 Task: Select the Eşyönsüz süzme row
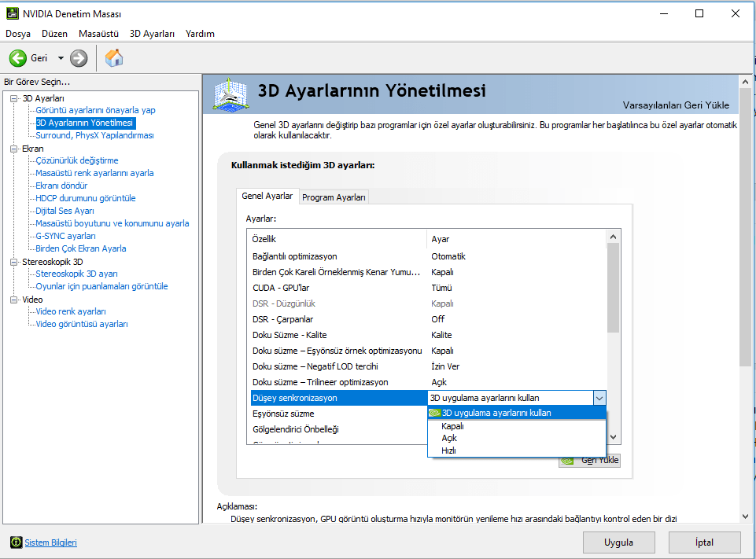point(339,414)
